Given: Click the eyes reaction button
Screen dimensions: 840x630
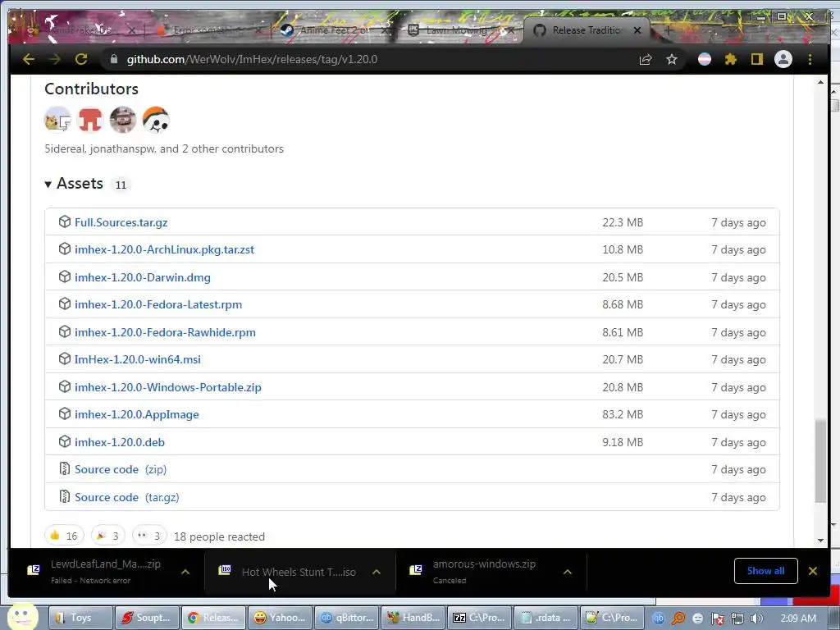Looking at the screenshot, I should [x=149, y=535].
